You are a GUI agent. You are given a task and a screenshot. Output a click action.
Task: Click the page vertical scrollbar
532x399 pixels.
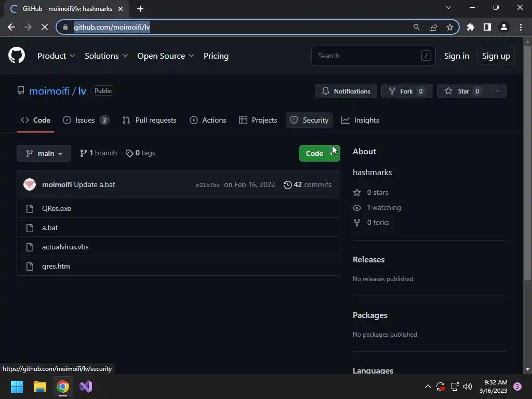pyautogui.click(x=527, y=163)
